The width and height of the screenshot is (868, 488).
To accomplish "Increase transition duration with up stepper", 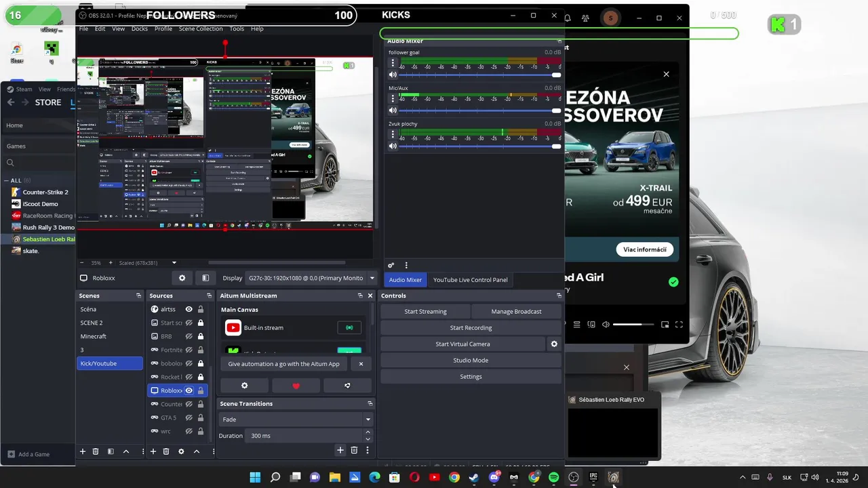I will [368, 432].
